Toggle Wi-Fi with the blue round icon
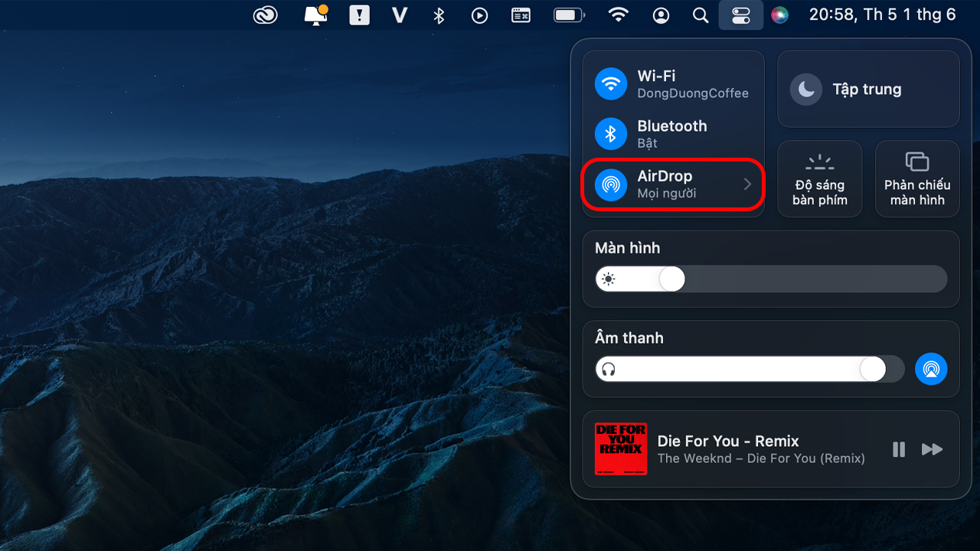This screenshot has height=551, width=980. [x=611, y=83]
